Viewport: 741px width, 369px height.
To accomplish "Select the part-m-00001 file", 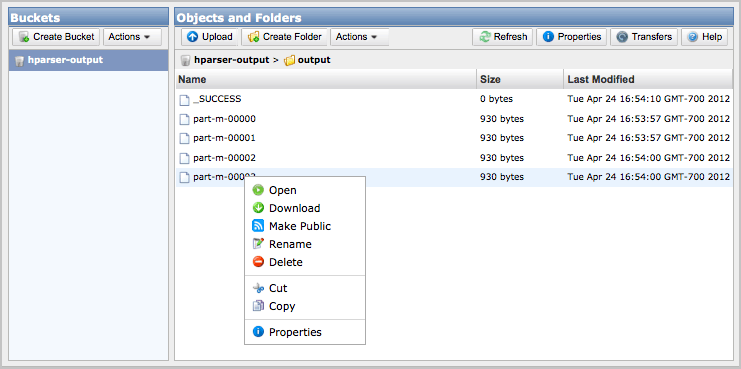I will [x=224, y=138].
